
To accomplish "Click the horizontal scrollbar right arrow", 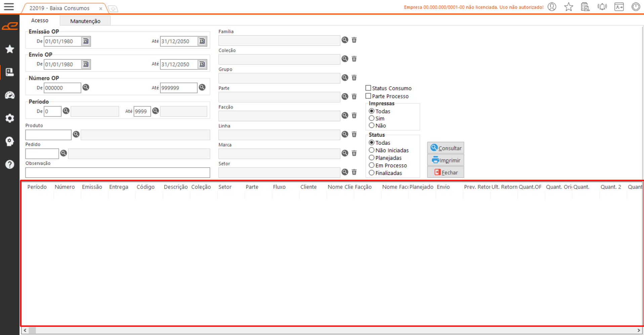I will [x=639, y=330].
